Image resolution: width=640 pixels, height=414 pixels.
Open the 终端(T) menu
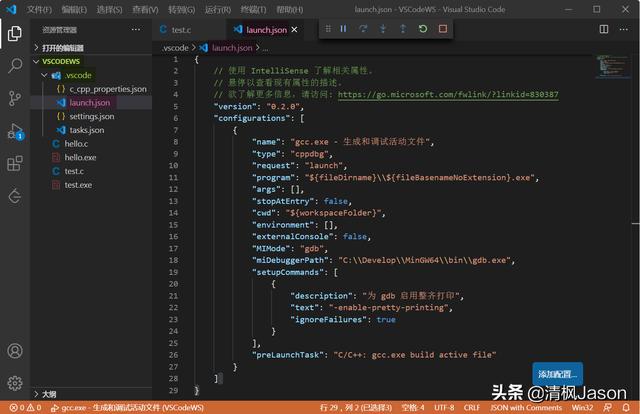(x=253, y=9)
